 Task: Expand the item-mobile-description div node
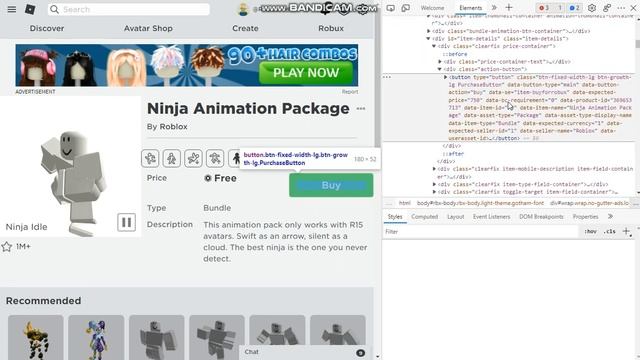click(434, 169)
